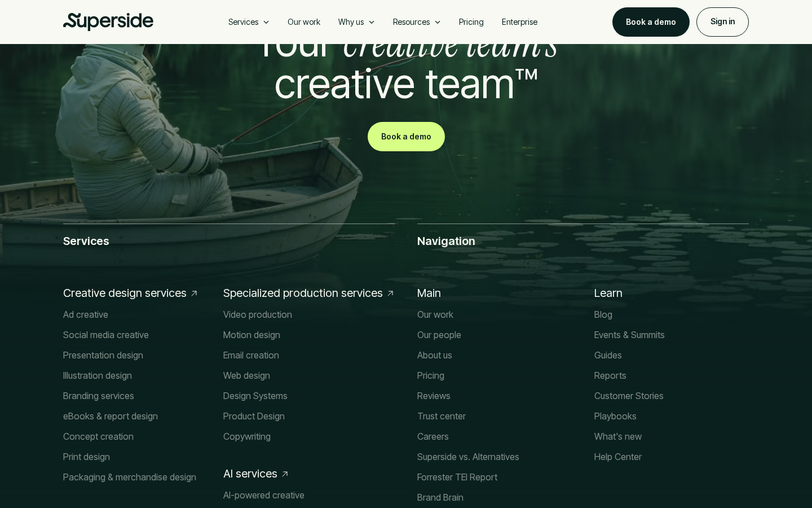This screenshot has width=812, height=508.
Task: Open Forrester TEI Report link
Action: tap(457, 477)
